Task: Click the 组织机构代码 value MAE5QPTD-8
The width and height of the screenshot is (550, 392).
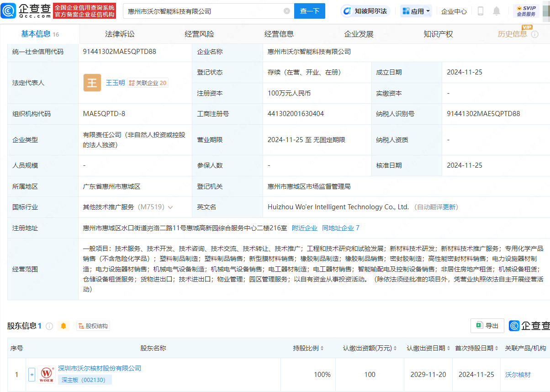Action: coord(104,114)
